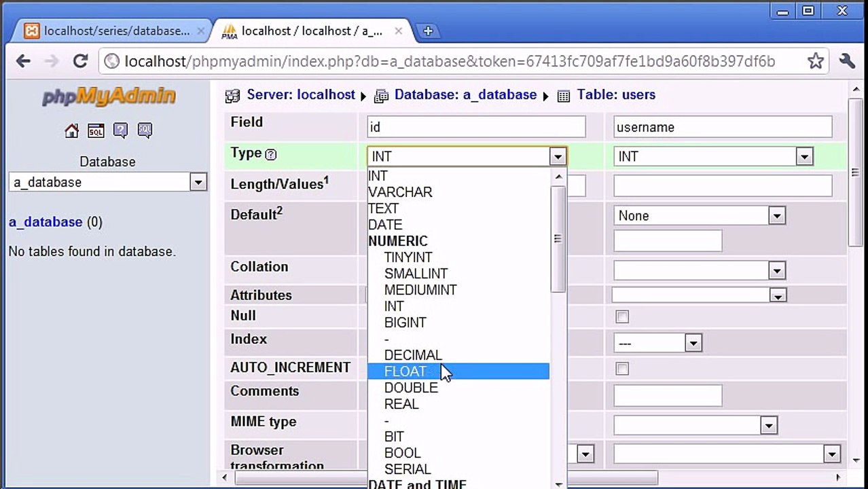
Task: Click the NUMERIC group heading
Action: click(x=398, y=241)
